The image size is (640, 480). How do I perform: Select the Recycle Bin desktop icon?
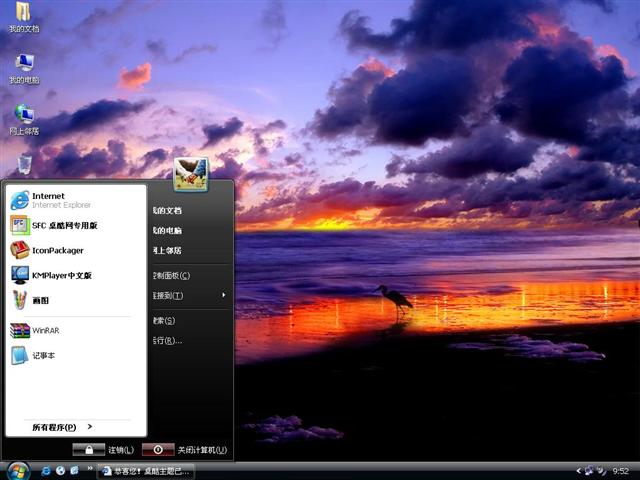(x=24, y=164)
